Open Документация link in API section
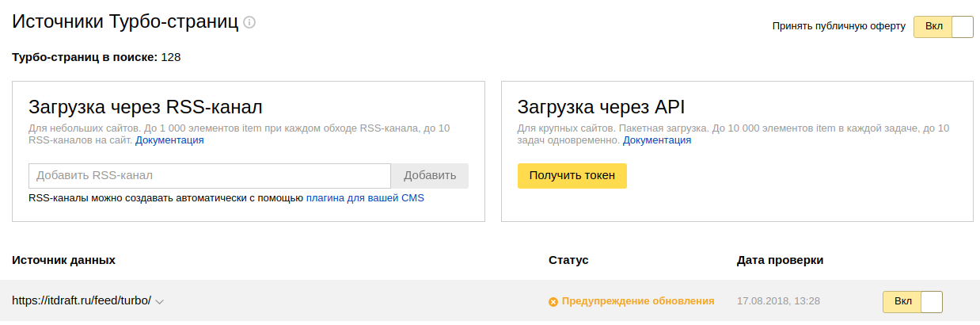The image size is (980, 325). [657, 140]
